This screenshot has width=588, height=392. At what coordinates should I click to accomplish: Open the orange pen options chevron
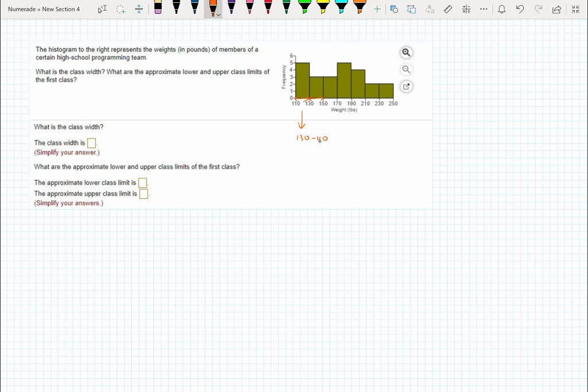pyautogui.click(x=218, y=14)
